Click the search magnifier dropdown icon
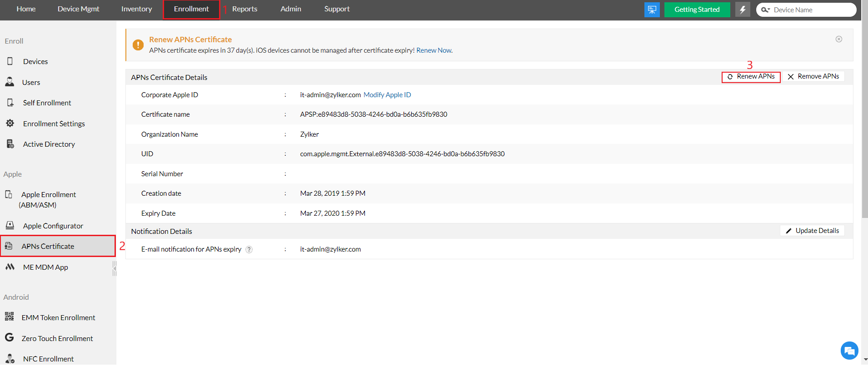Screen dimensions: 868x366 (x=766, y=10)
